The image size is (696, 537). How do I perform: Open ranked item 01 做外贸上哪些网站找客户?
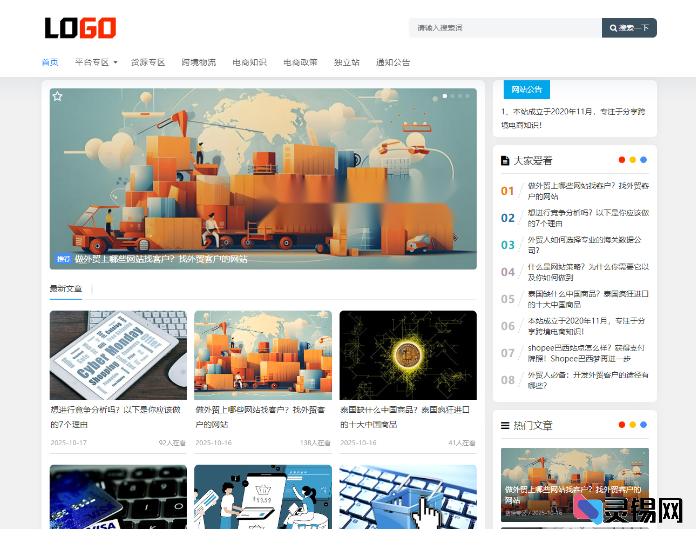pos(588,191)
